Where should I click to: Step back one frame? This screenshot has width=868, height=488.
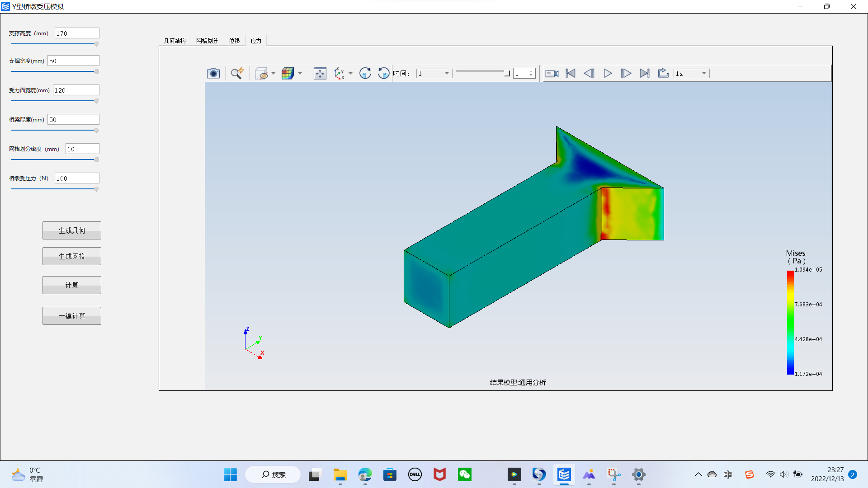(589, 73)
